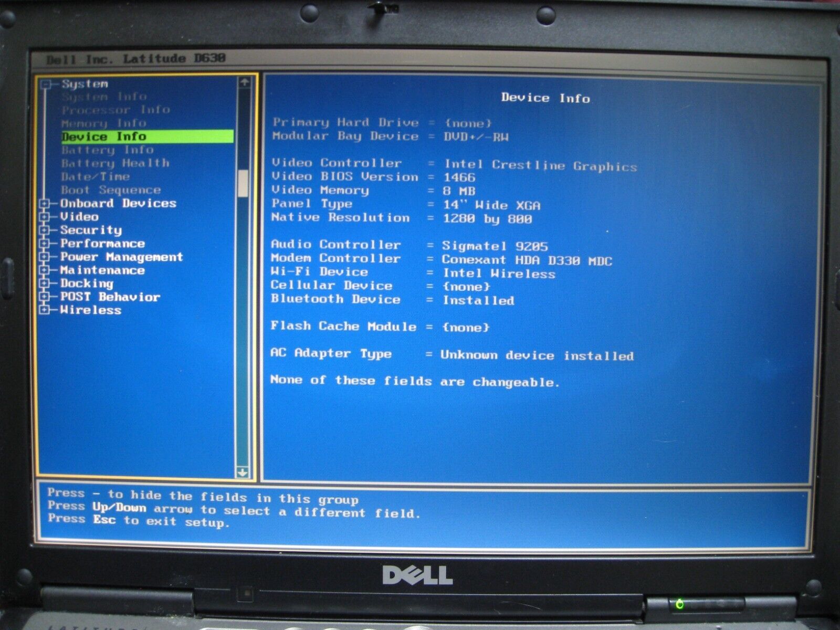The image size is (840, 630).
Task: Click the Device Info panel heading
Action: 545,98
